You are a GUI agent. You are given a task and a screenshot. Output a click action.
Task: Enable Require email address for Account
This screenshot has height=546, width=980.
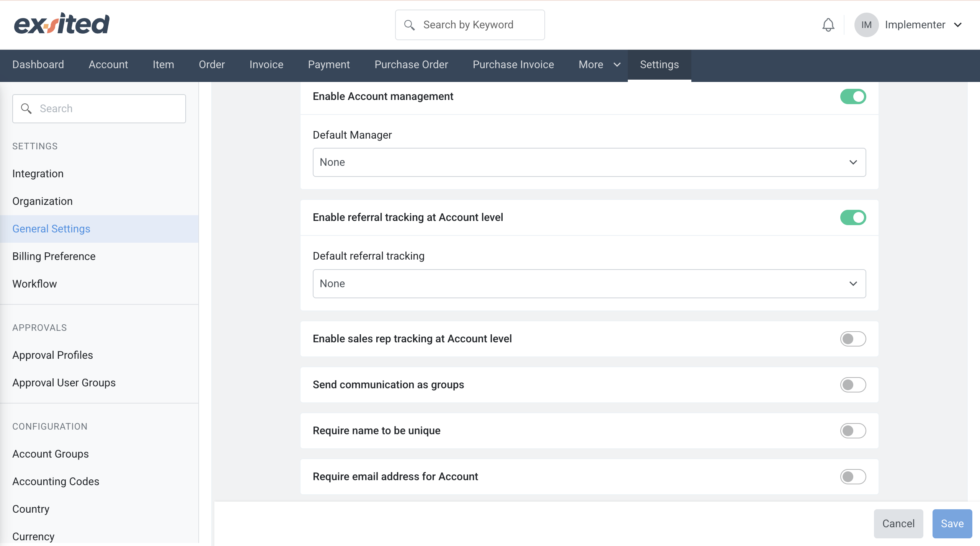[853, 477]
